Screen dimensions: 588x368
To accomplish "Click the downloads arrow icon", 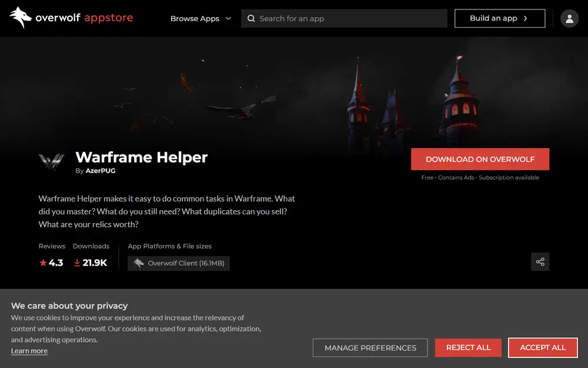I will tap(77, 263).
